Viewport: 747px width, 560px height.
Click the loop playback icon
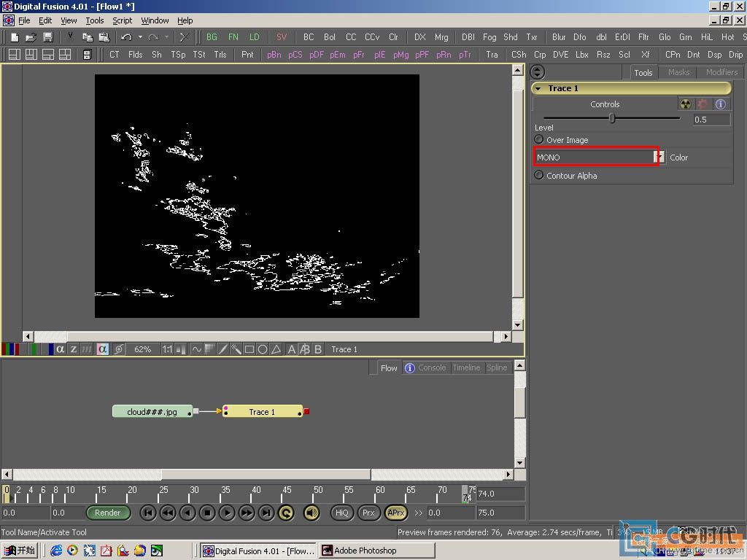point(286,513)
